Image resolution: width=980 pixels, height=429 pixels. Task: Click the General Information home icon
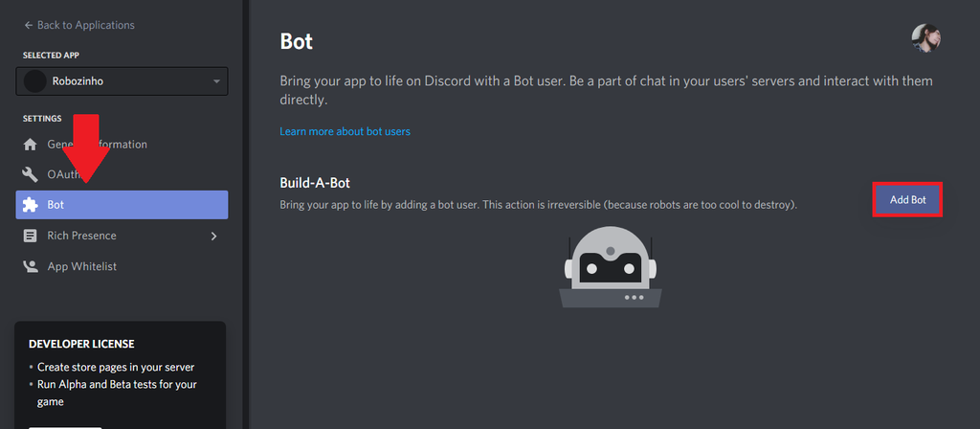[x=30, y=145]
